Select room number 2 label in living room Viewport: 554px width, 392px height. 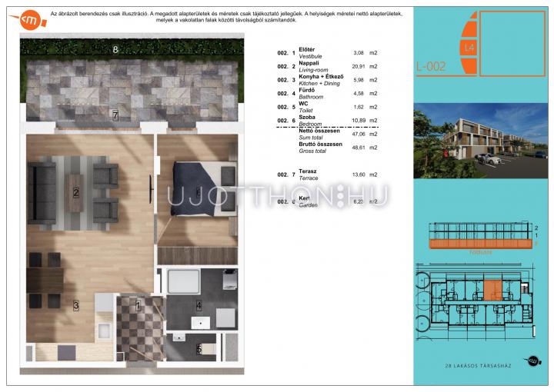(x=76, y=192)
